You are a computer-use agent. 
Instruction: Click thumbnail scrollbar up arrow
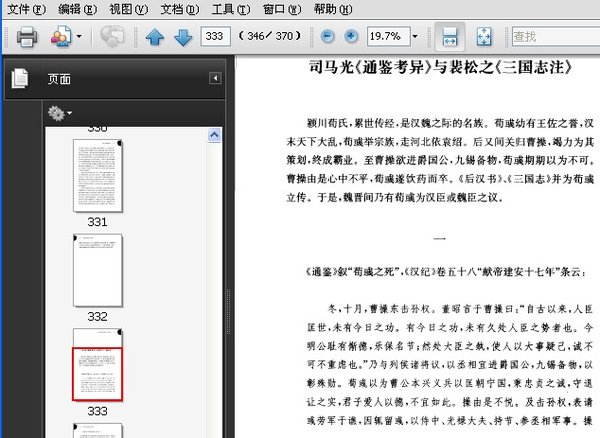click(x=215, y=134)
